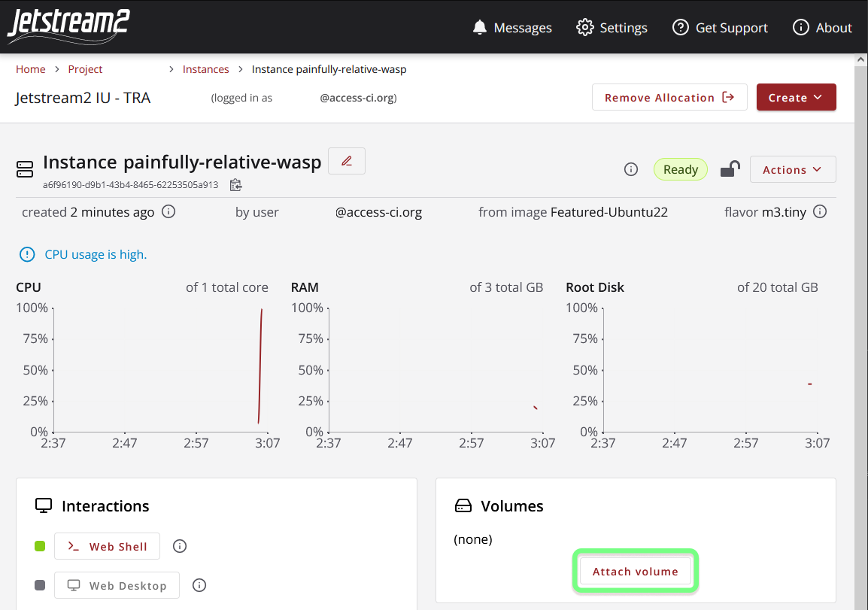Copy the instance ID via clipboard icon
The width and height of the screenshot is (868, 610).
pos(235,184)
